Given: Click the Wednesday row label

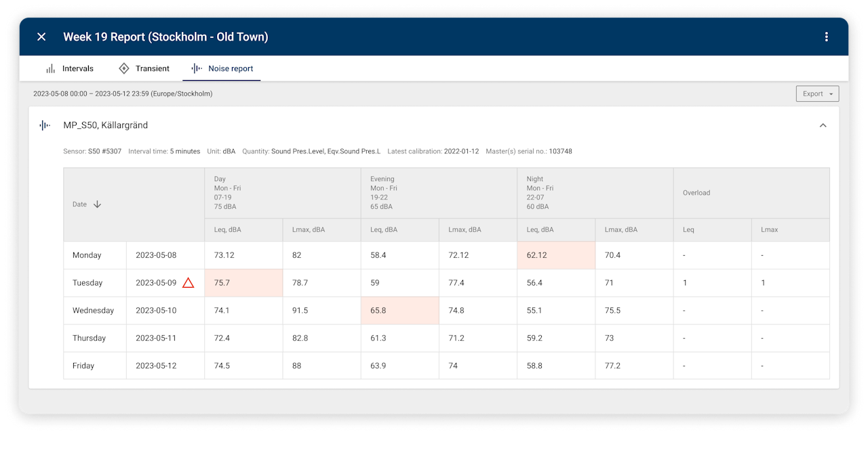Looking at the screenshot, I should coord(95,310).
